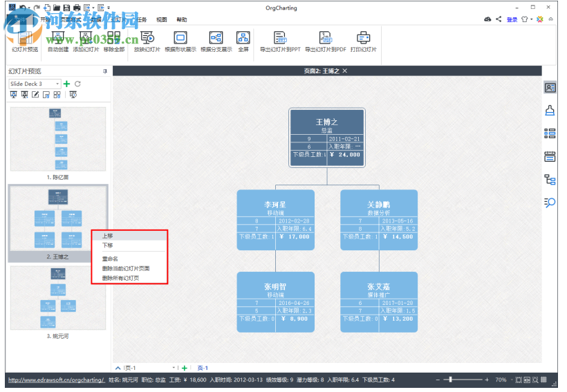The height and width of the screenshot is (392, 567).
Task: Click the Redo icon in quick access toolbar
Action: pyautogui.click(x=37, y=7)
